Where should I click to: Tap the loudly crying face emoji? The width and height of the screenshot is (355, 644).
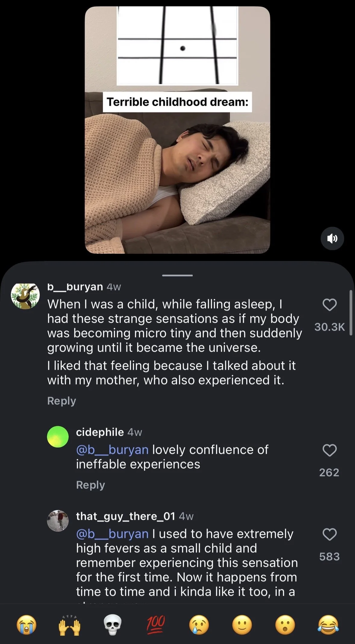coord(26,625)
